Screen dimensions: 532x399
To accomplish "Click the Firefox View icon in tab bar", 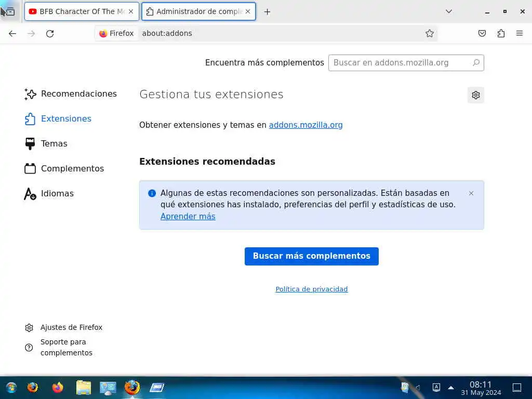I will 10,11.
